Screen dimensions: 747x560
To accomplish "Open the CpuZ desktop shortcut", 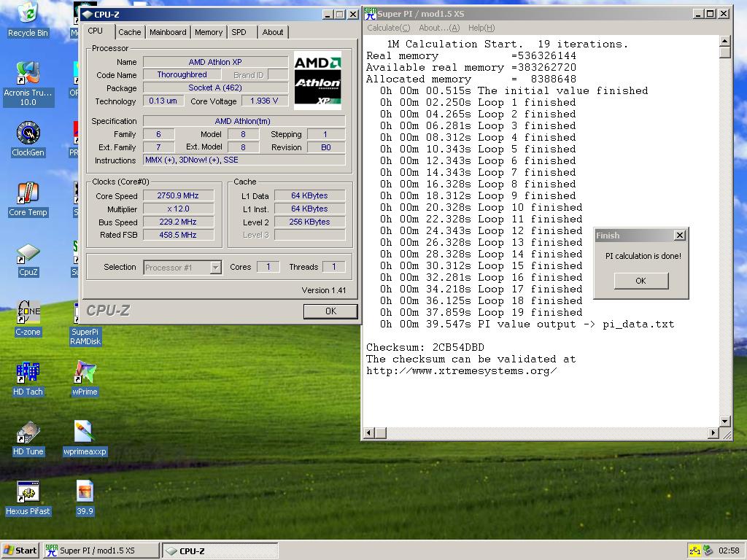I will point(28,260).
